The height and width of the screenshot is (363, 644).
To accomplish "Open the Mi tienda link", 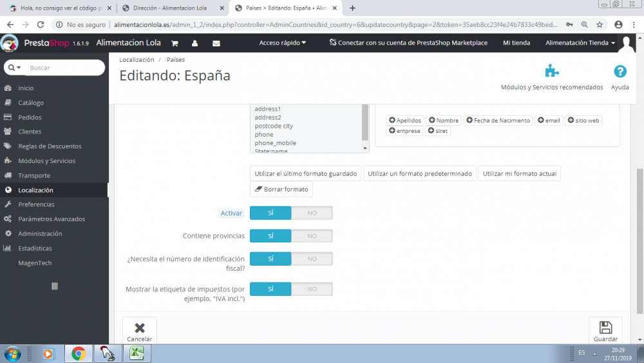I will pyautogui.click(x=516, y=43).
